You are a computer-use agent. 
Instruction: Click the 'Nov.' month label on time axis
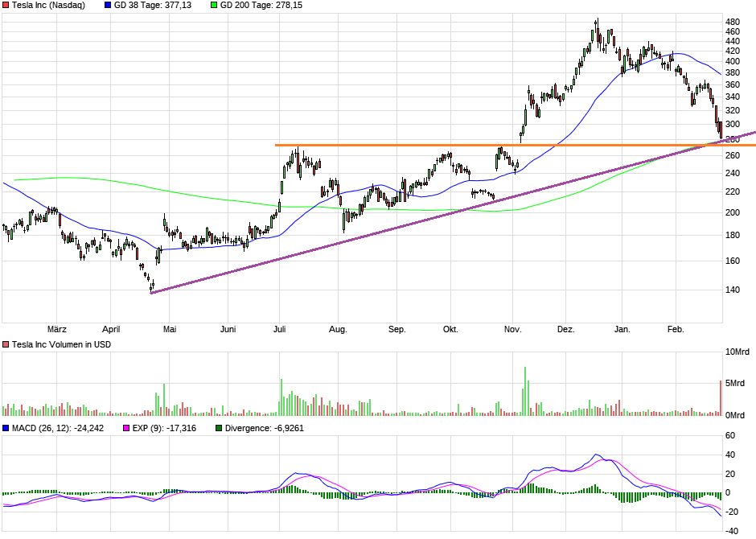[x=513, y=329]
